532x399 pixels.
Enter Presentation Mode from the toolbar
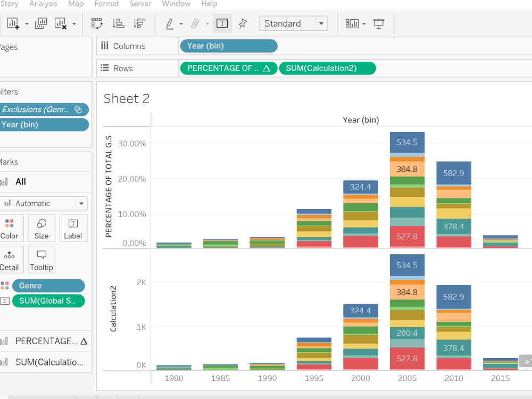pyautogui.click(x=379, y=23)
